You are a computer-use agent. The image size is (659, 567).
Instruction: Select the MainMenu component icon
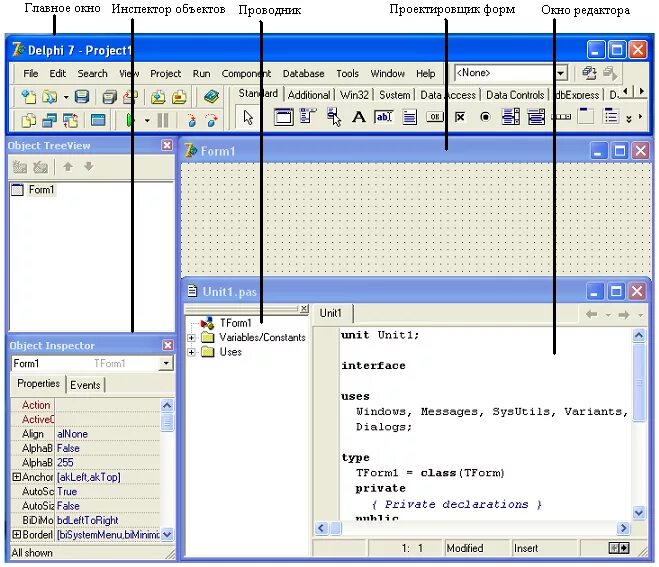tap(308, 116)
